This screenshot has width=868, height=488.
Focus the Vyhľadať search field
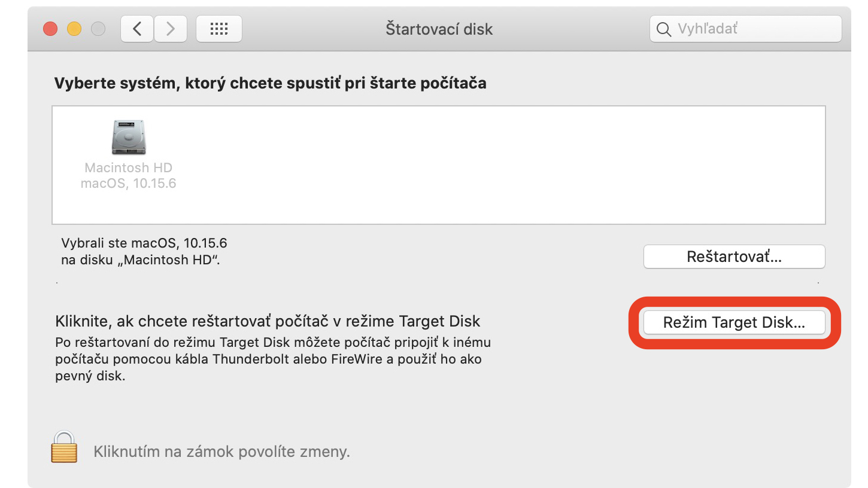[745, 29]
